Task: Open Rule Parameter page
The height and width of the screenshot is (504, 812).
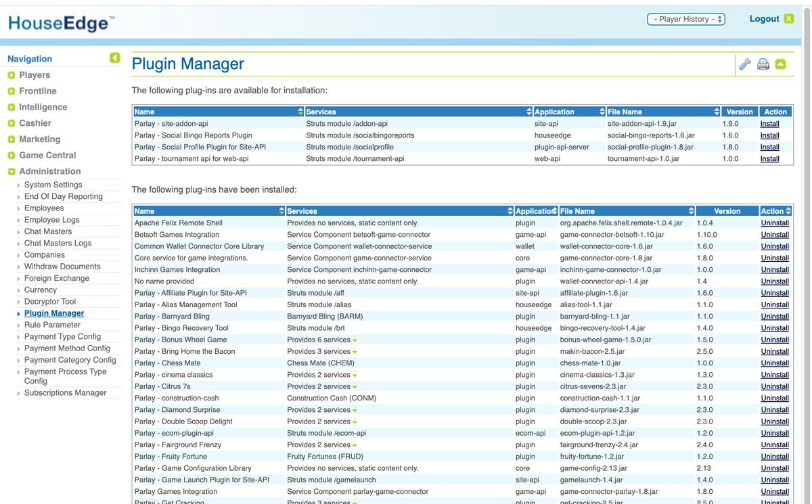Action: pyautogui.click(x=52, y=325)
